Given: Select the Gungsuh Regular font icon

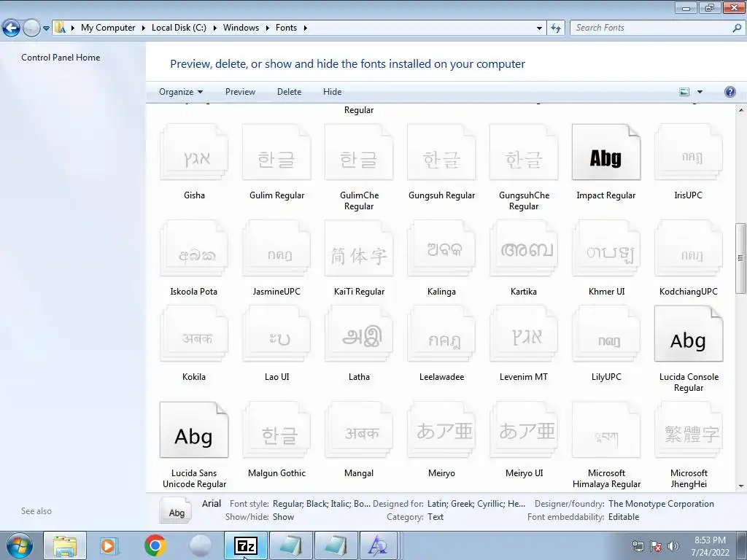Looking at the screenshot, I should [441, 152].
